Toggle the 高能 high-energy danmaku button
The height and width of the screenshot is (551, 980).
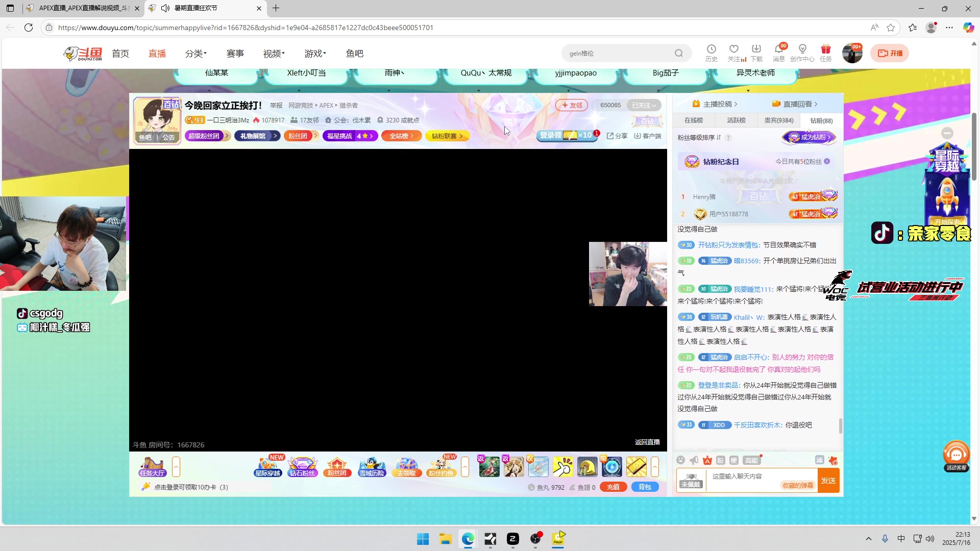pyautogui.click(x=751, y=460)
